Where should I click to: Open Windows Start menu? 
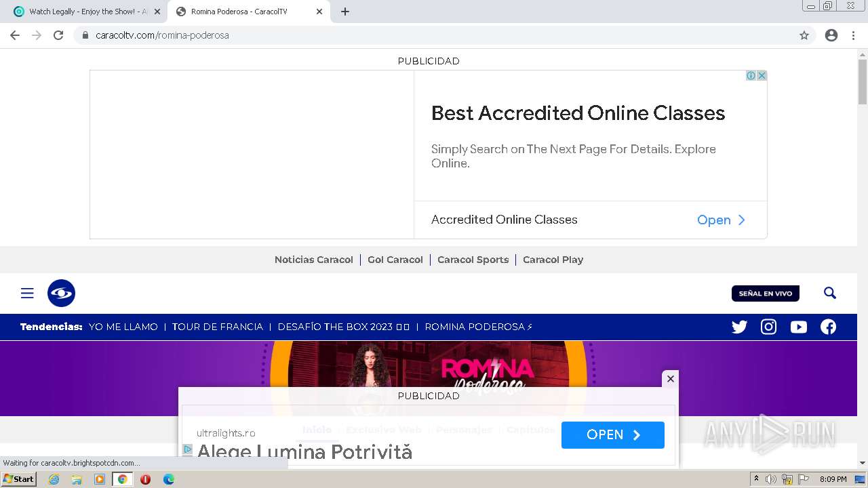19,479
